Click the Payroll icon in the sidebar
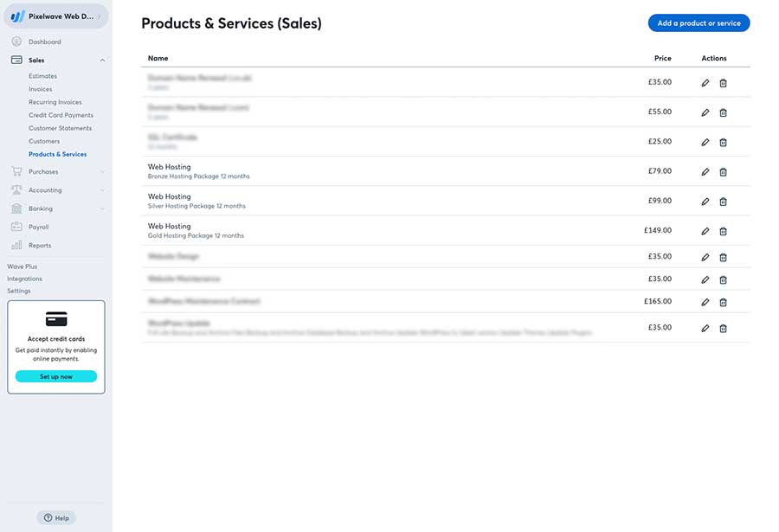This screenshot has width=779, height=532. [16, 227]
